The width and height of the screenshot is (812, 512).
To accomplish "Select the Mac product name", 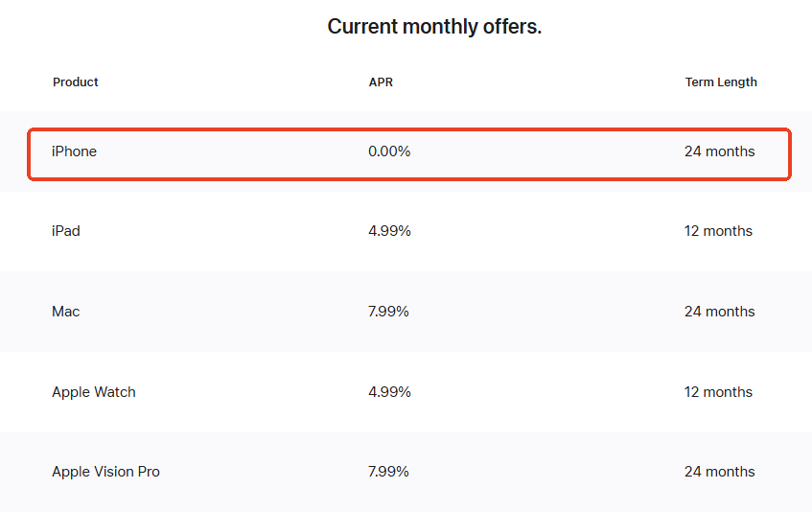I will click(66, 312).
